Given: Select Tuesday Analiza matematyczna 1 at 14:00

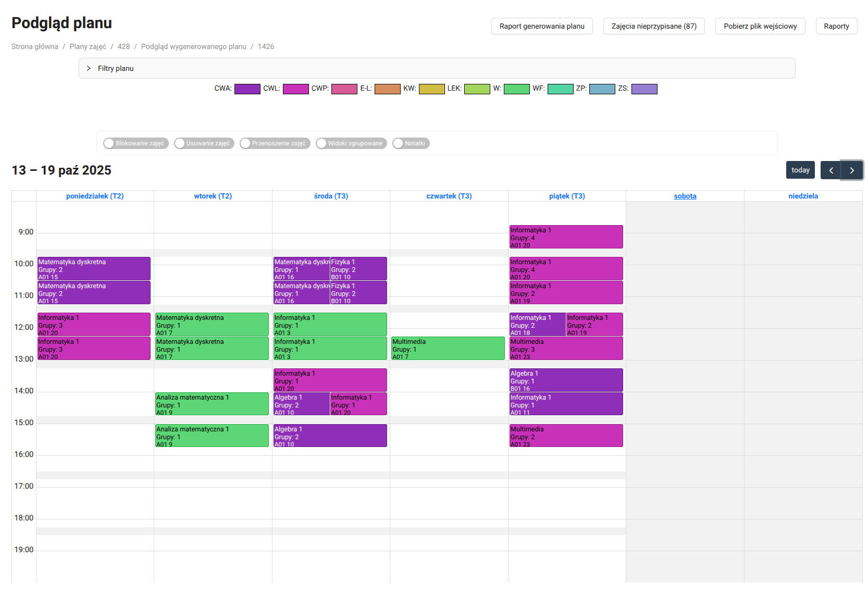Looking at the screenshot, I should click(x=212, y=404).
